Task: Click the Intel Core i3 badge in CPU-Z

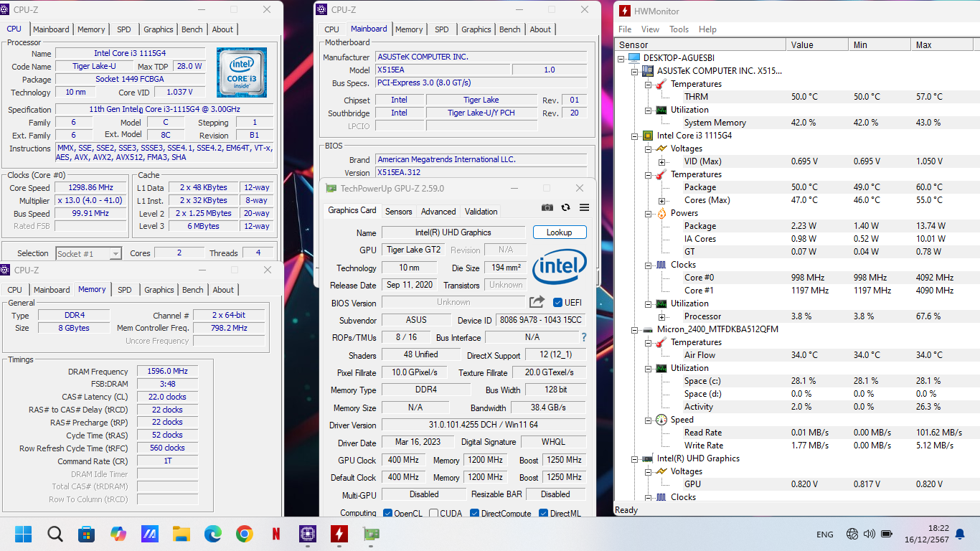Action: 242,72
